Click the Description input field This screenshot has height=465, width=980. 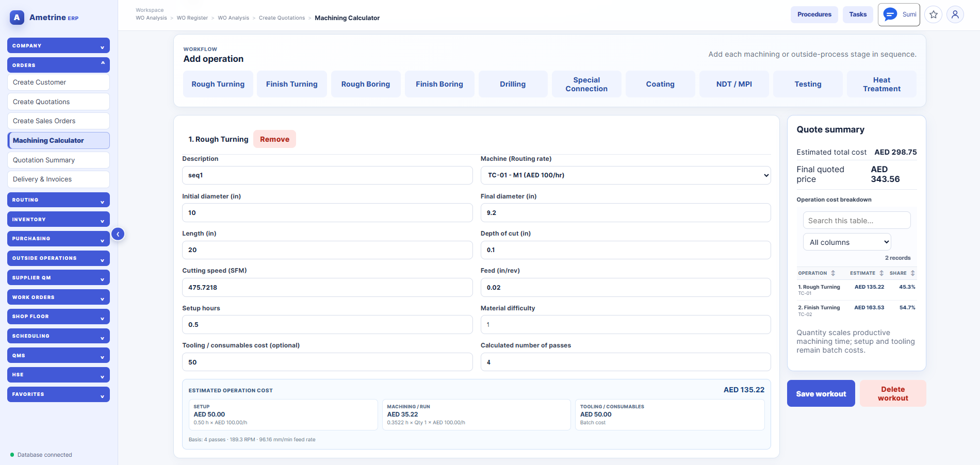[x=328, y=175]
